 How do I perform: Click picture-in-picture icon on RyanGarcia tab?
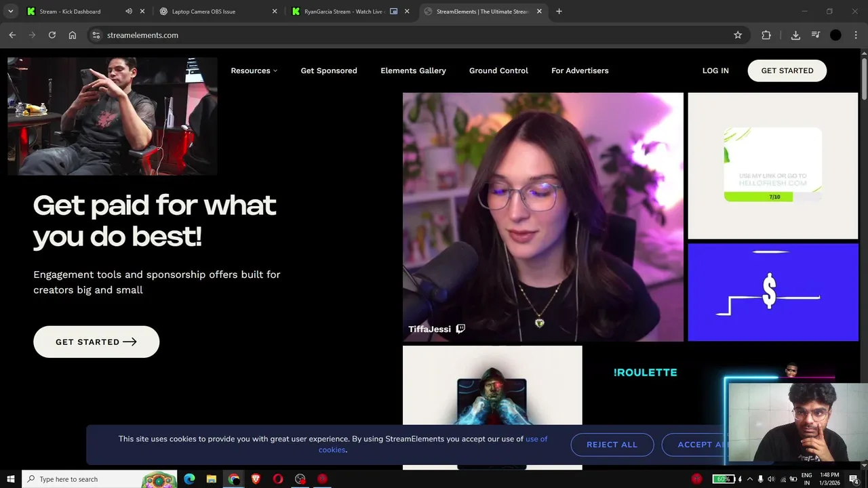click(x=393, y=12)
